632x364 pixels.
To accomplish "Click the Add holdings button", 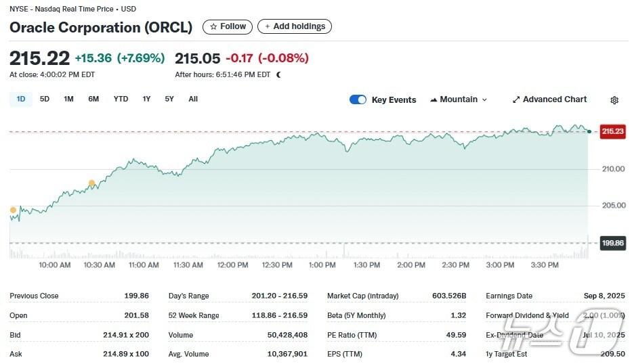I will (295, 26).
